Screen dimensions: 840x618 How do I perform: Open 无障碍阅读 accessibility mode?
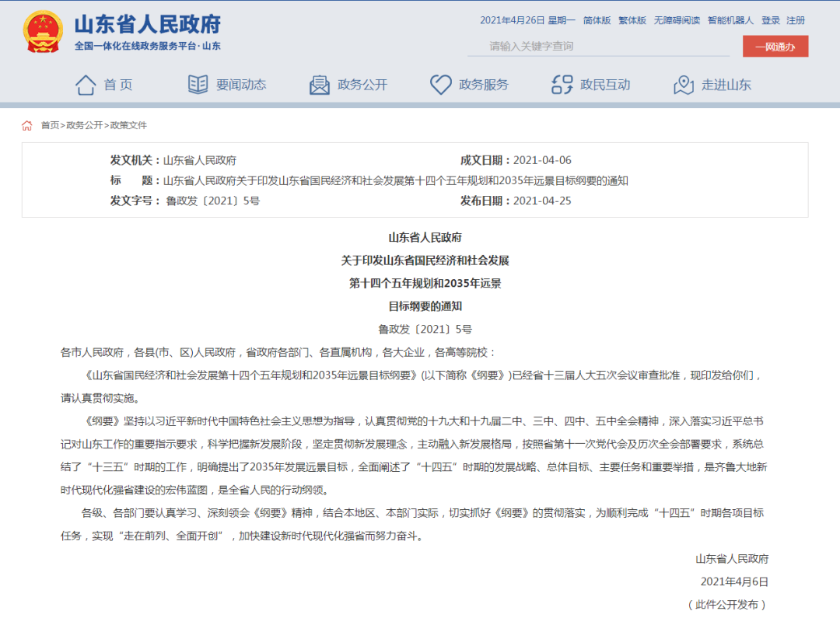click(677, 20)
